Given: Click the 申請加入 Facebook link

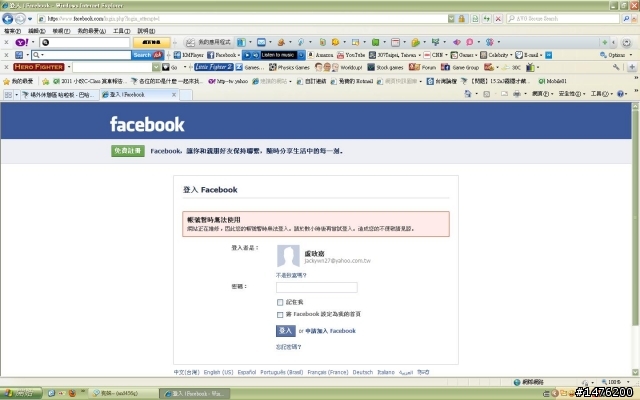Looking at the screenshot, I should [331, 331].
